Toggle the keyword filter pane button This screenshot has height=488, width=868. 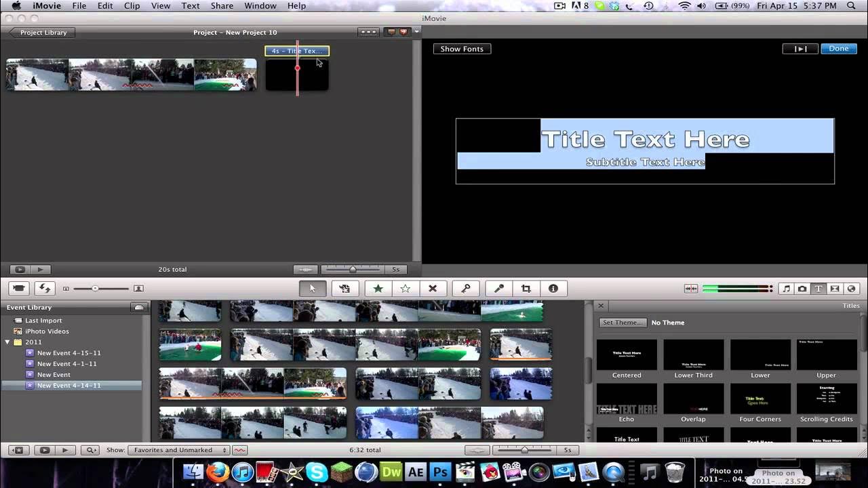pyautogui.click(x=90, y=450)
